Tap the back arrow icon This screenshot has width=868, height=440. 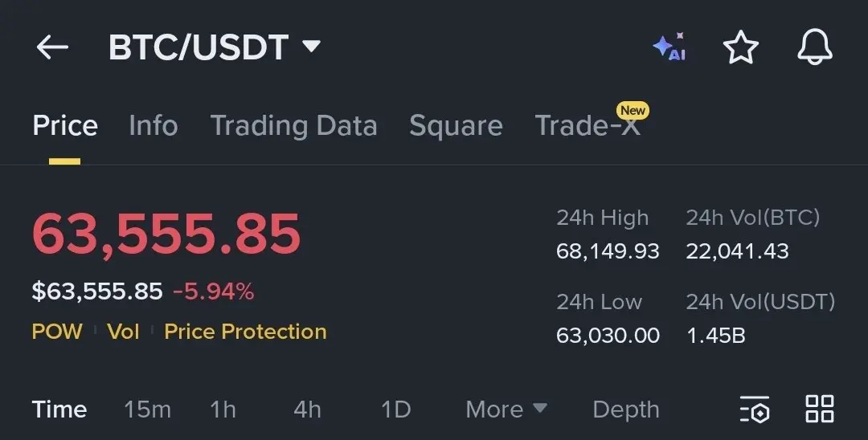(52, 48)
